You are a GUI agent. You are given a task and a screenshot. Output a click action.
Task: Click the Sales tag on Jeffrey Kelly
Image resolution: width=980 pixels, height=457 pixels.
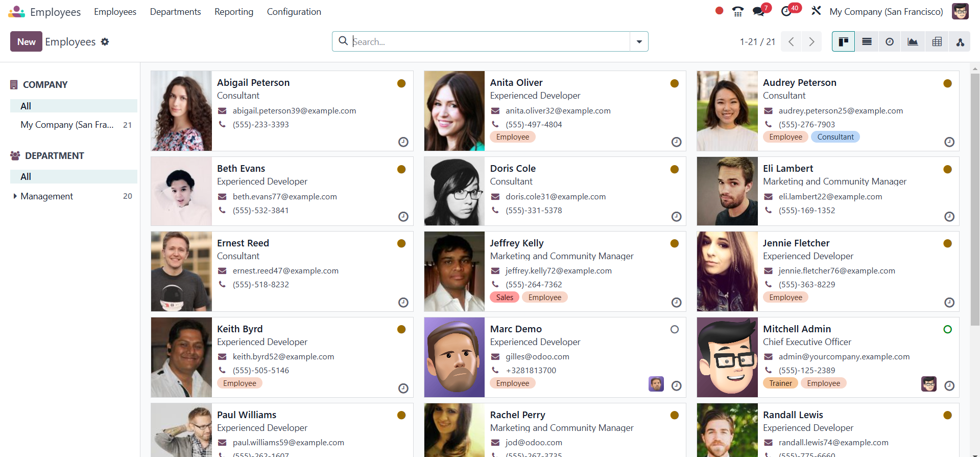tap(505, 298)
